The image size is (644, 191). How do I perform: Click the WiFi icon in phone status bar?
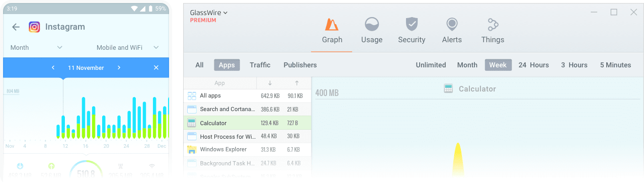tap(134, 9)
